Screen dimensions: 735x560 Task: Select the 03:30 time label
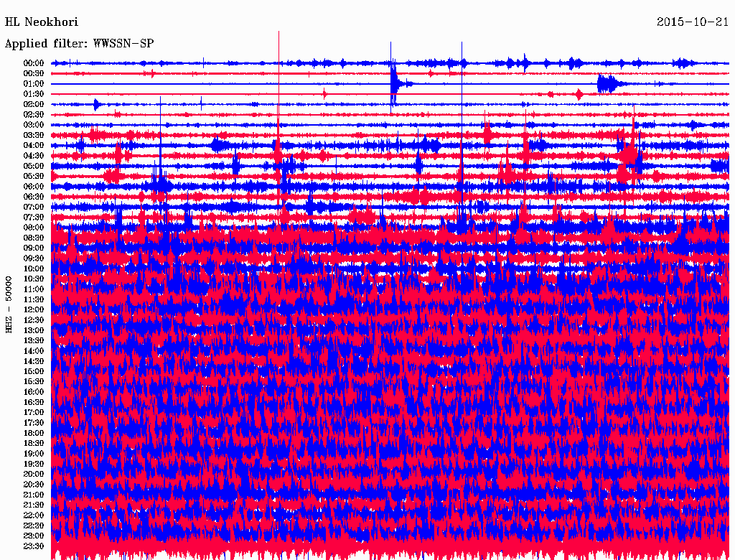(34, 135)
